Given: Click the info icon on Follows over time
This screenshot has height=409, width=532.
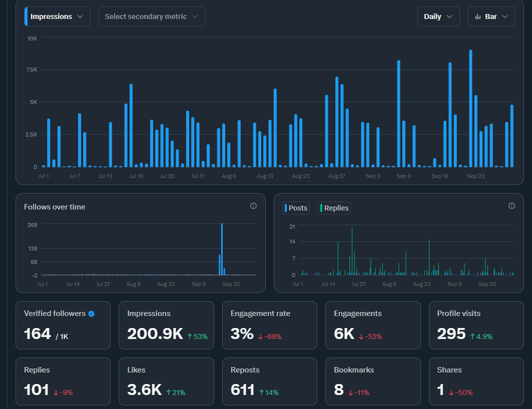Looking at the screenshot, I should pyautogui.click(x=253, y=205).
